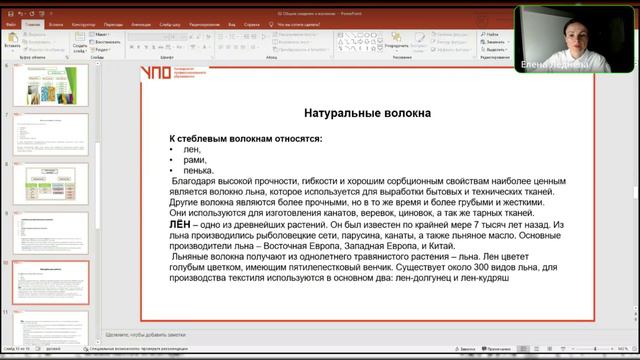Open the Упорядочить arrange menu

coord(396,41)
